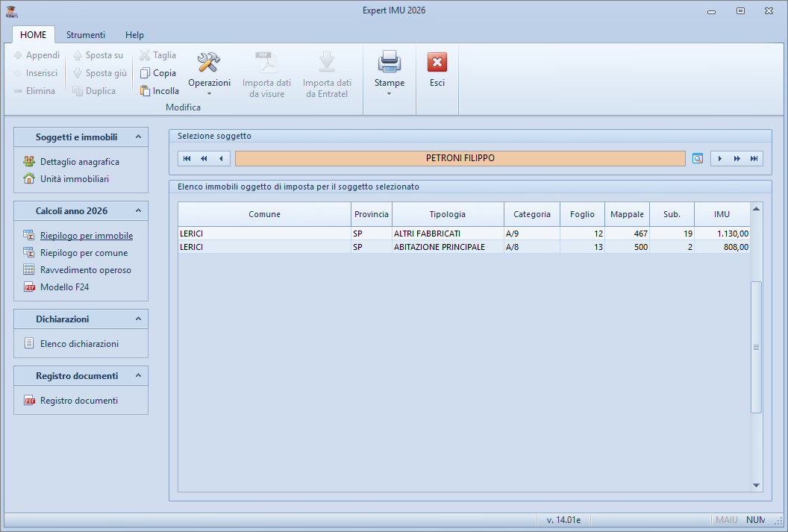
Task: Go to first subject record arrow
Action: (x=187, y=158)
